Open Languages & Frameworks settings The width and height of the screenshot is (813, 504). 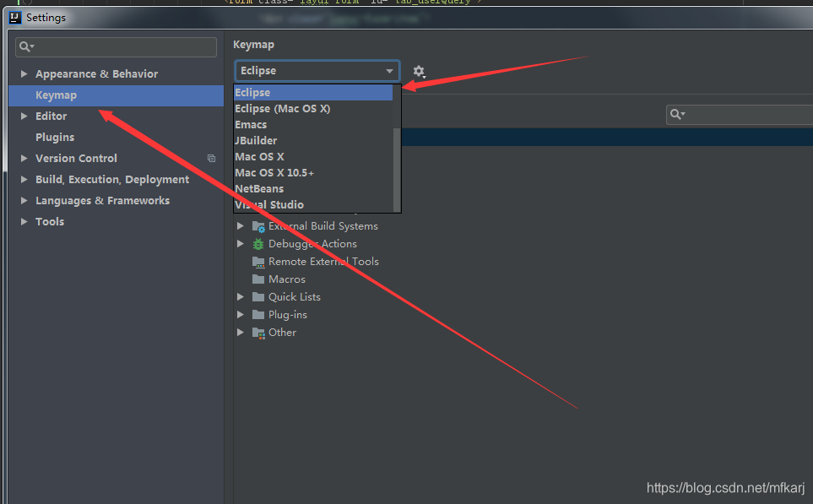coord(103,201)
